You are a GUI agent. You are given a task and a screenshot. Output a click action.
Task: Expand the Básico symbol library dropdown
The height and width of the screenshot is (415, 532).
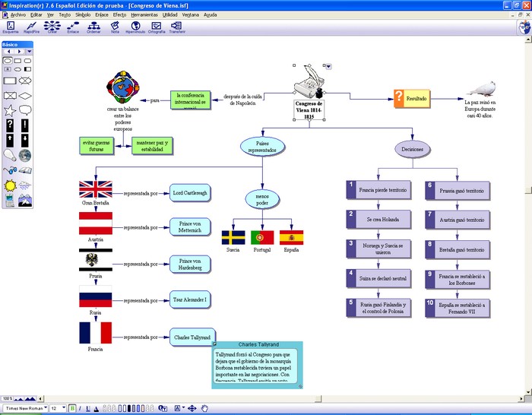pos(29,52)
